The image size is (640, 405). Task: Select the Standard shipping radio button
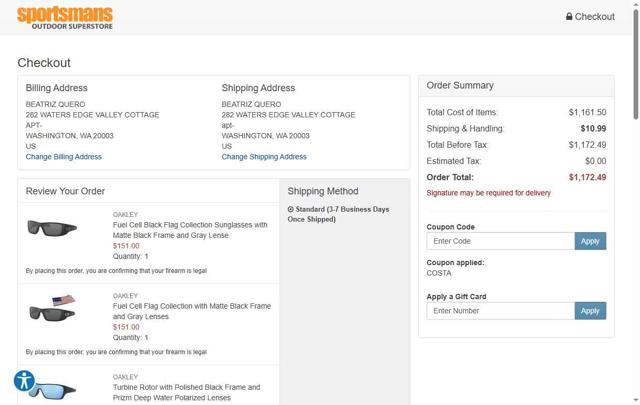pos(291,210)
